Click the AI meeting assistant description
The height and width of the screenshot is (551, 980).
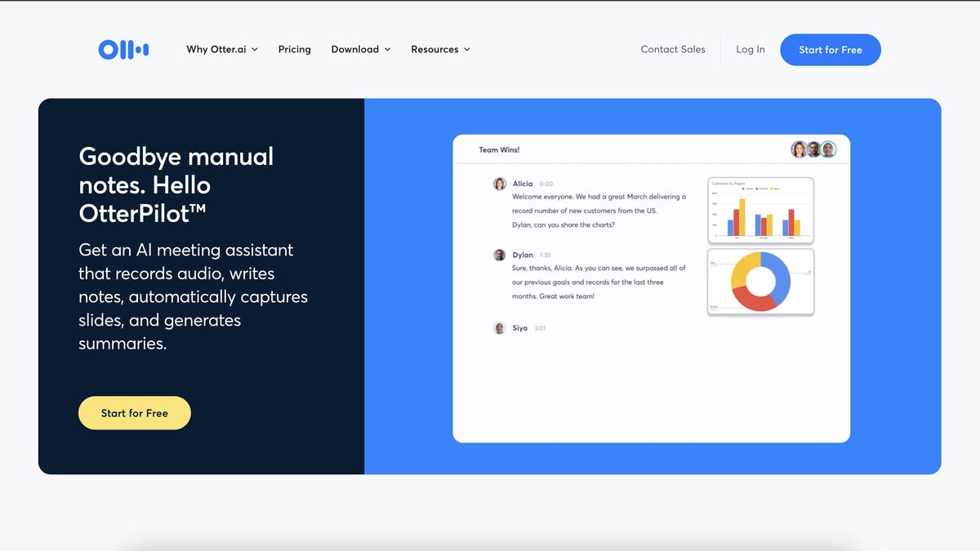coord(194,296)
